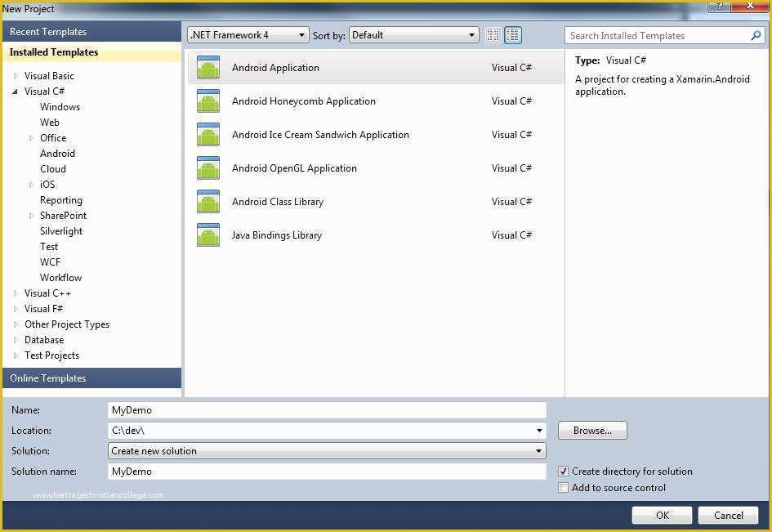Image resolution: width=772 pixels, height=532 pixels.
Task: Enable Add to source control checkbox
Action: pyautogui.click(x=563, y=488)
